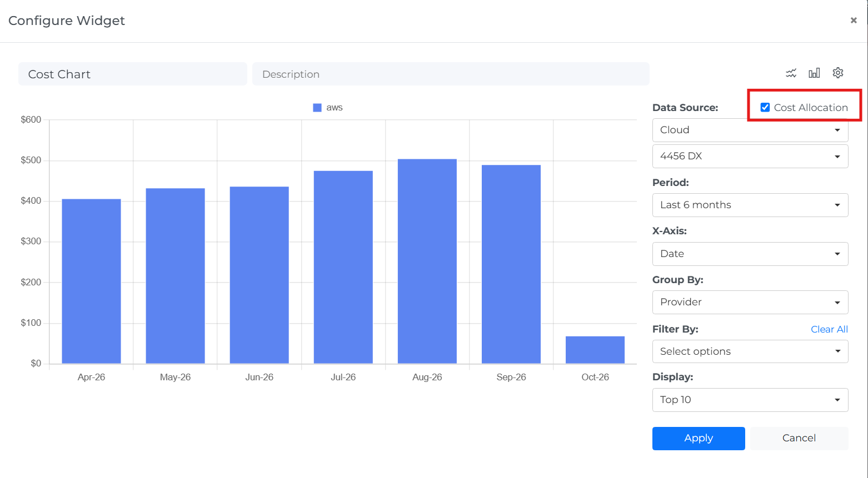Click the Apply button
The width and height of the screenshot is (868, 478).
(x=699, y=438)
